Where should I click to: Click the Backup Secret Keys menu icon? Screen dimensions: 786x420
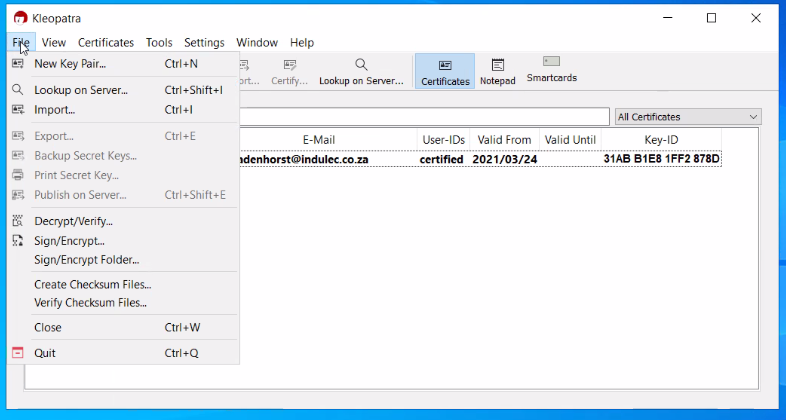(x=18, y=155)
